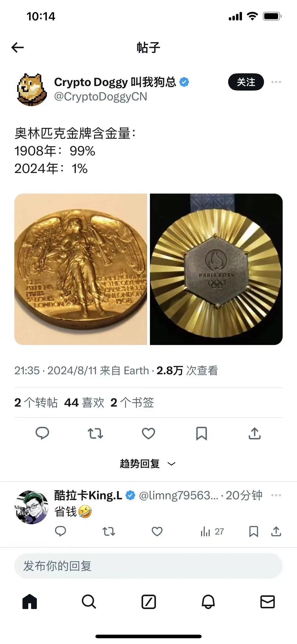Like the main post with heart
This screenshot has height=644, width=297.
[148, 433]
